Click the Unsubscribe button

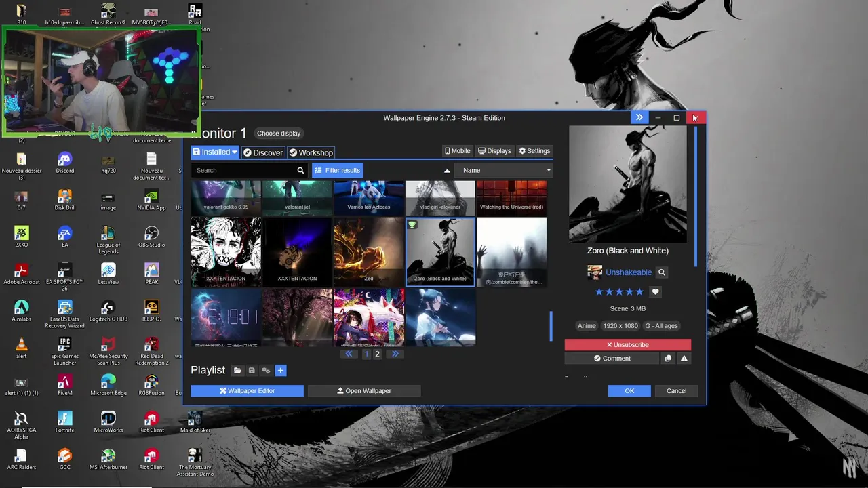[x=628, y=345]
